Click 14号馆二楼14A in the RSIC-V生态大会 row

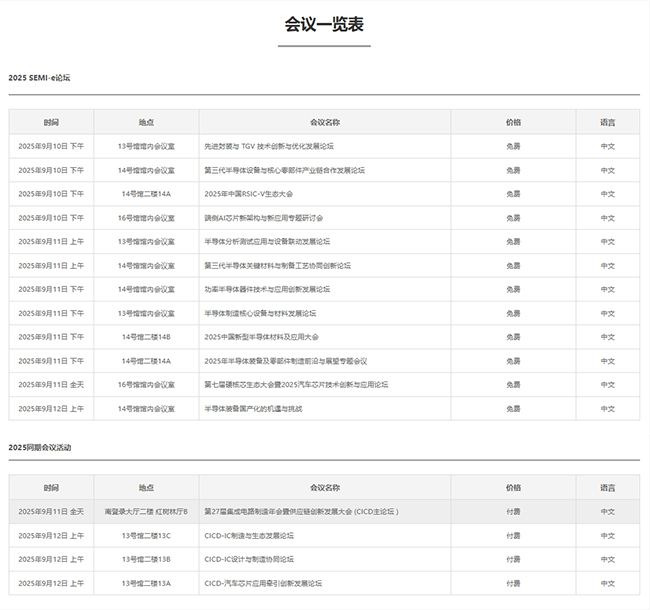click(x=146, y=194)
